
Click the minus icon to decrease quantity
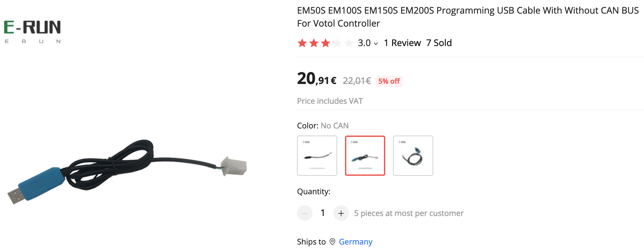pos(305,213)
